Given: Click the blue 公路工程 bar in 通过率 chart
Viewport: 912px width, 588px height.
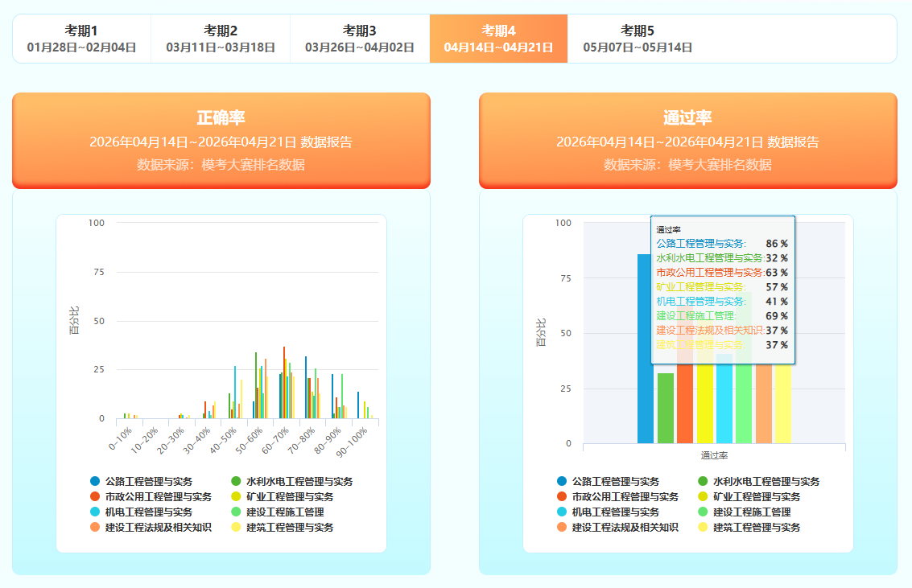Looking at the screenshot, I should 645,362.
